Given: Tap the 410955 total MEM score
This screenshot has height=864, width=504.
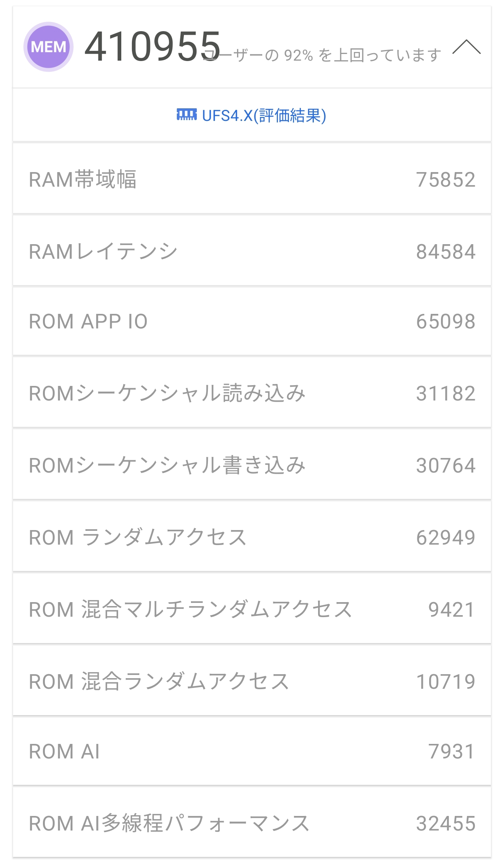Looking at the screenshot, I should (152, 47).
